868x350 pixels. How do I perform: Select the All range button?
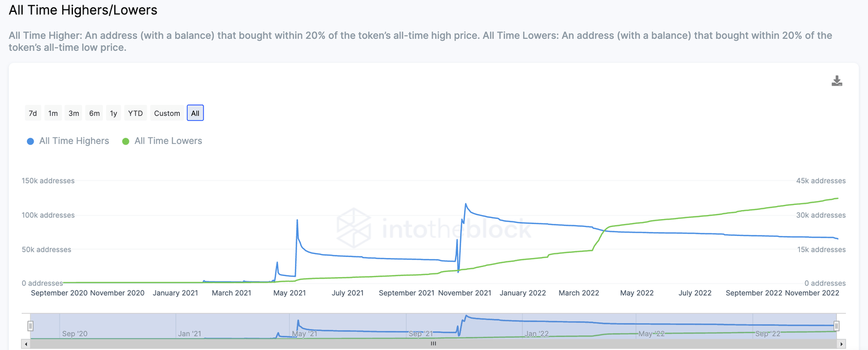click(195, 113)
